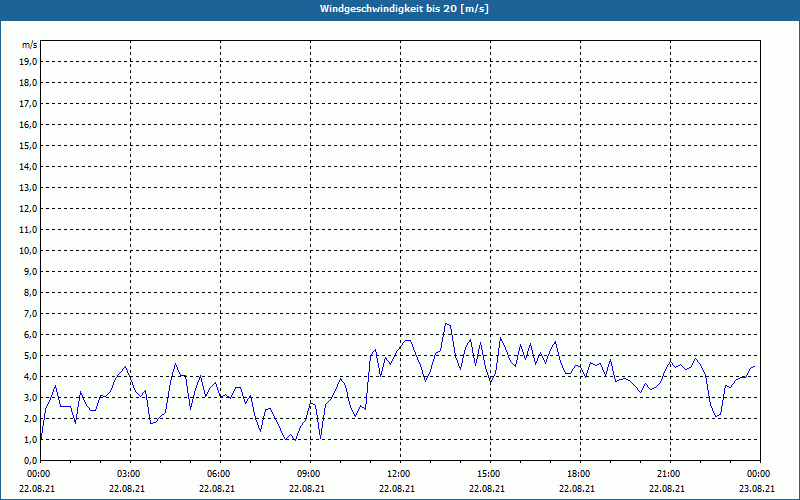Click the '16,0' y-axis value
This screenshot has height=500, width=800.
pos(29,124)
